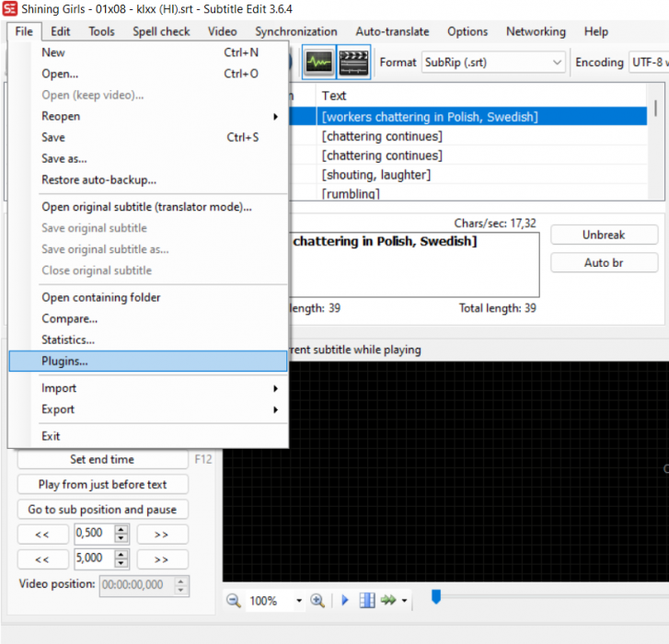Open the Synchronization menu
The width and height of the screenshot is (669, 644).
[295, 31]
